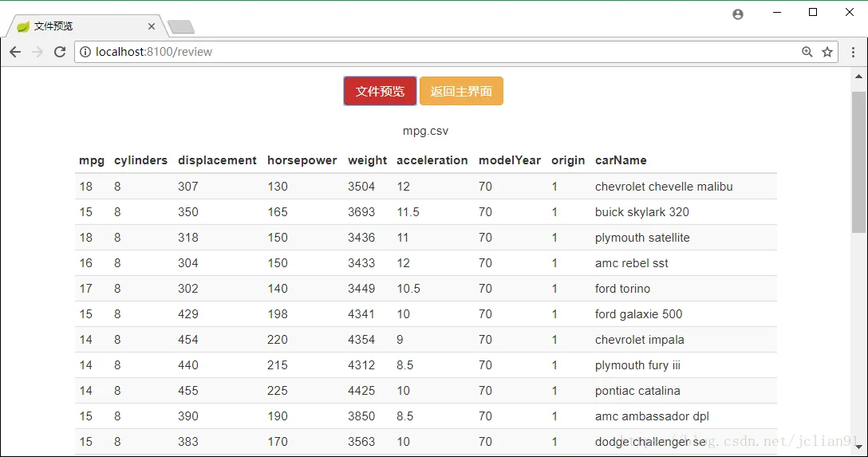The image size is (868, 457).
Task: Click the origin column header
Action: [568, 160]
